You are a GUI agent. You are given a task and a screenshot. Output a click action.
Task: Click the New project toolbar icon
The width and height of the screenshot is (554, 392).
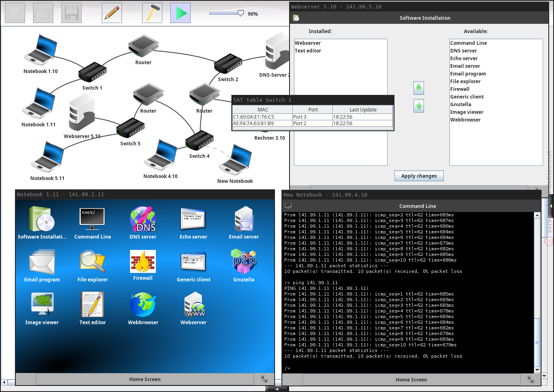(x=15, y=13)
